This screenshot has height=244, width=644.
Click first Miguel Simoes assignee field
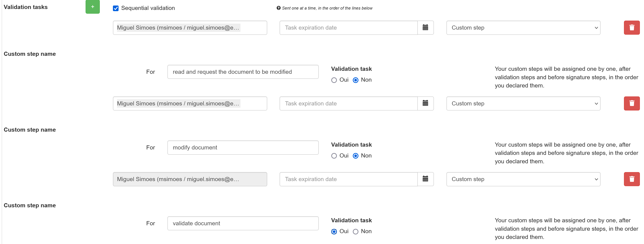190,28
